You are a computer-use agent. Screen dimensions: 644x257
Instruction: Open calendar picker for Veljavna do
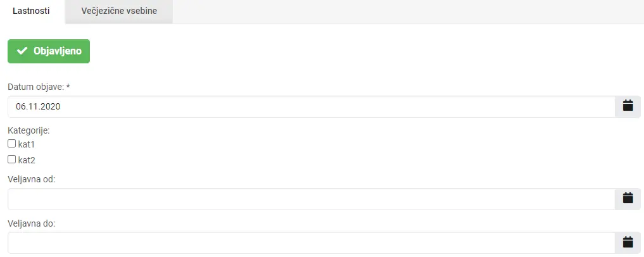[628, 242]
